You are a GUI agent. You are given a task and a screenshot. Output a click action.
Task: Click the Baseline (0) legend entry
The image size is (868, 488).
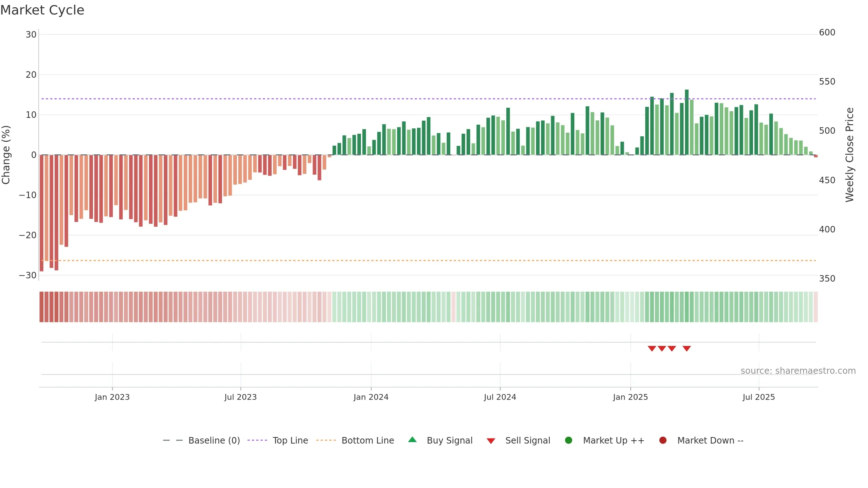201,440
